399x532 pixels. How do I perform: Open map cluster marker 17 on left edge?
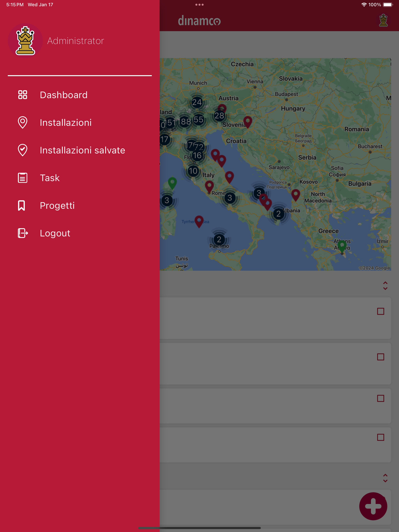(x=165, y=139)
